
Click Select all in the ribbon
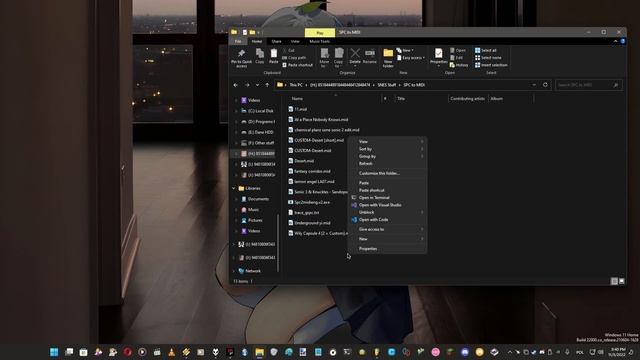tap(486, 50)
